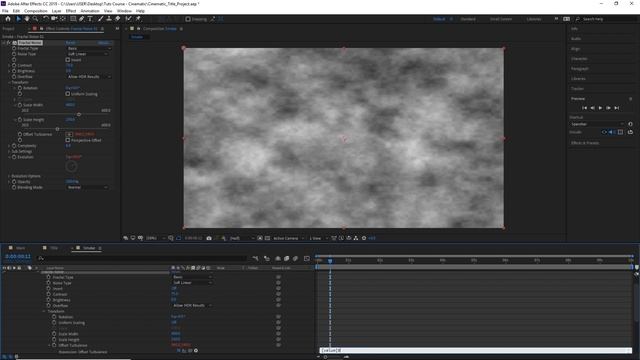Click the Composition Mini-Flowchart icon in timeline
The width and height of the screenshot is (640, 360).
[256, 258]
